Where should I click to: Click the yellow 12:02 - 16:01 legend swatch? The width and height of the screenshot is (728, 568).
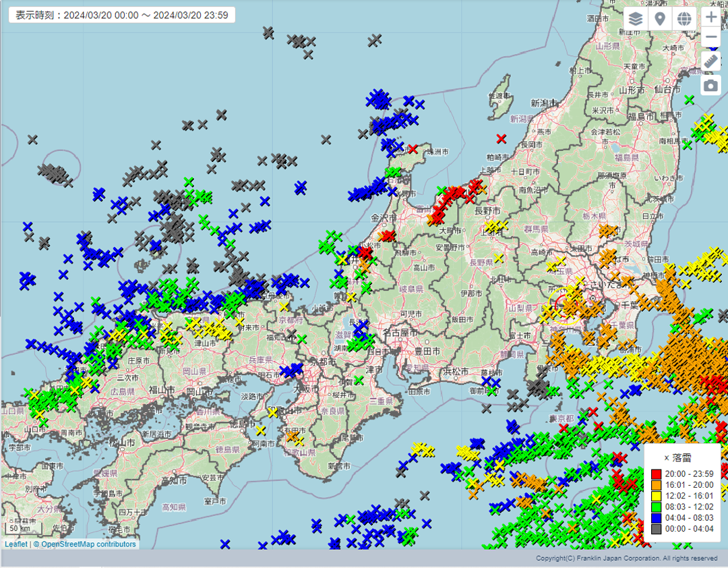pos(657,496)
